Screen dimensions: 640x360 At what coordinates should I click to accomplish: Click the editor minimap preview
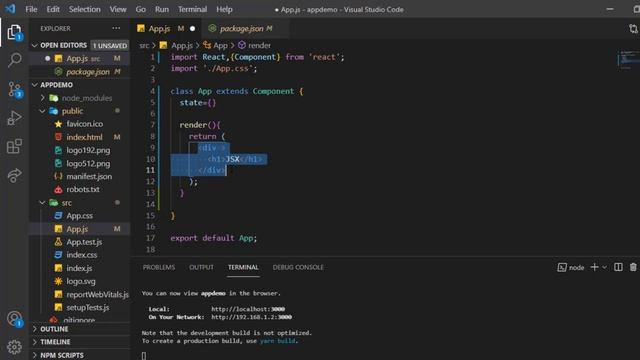[629, 59]
